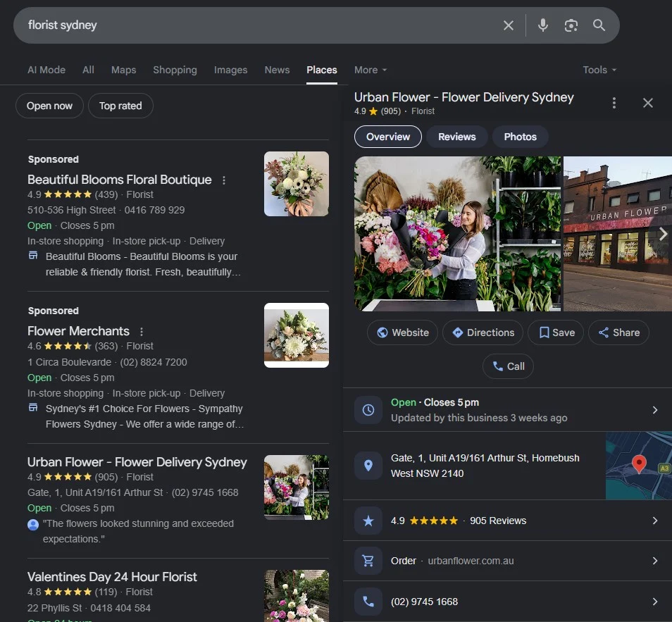672x622 pixels.
Task: Click the storefront icon under Flower Merchants
Action: click(33, 408)
